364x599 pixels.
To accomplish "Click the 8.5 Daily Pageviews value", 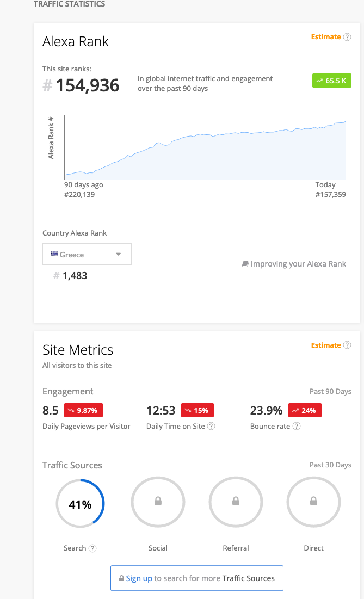I will pos(51,411).
